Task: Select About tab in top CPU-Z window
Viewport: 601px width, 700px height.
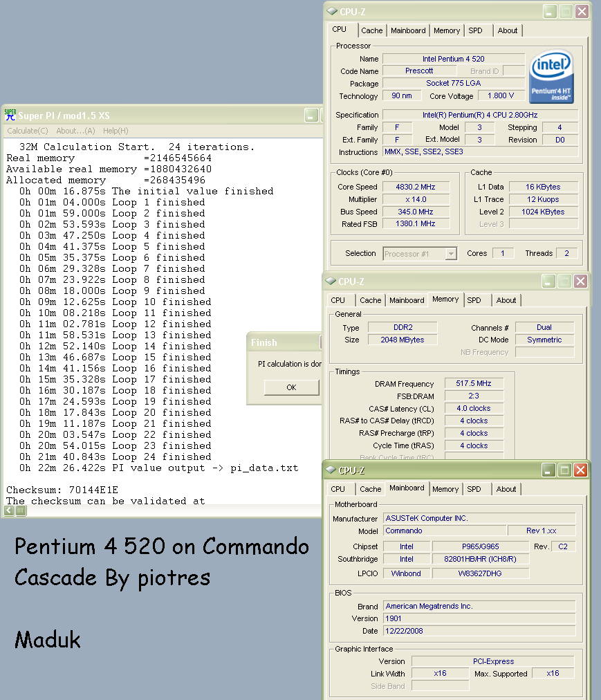Action: click(x=508, y=30)
